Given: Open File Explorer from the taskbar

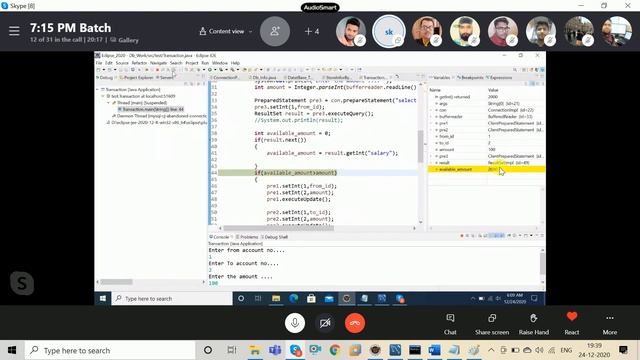Looking at the screenshot, I should [255, 350].
